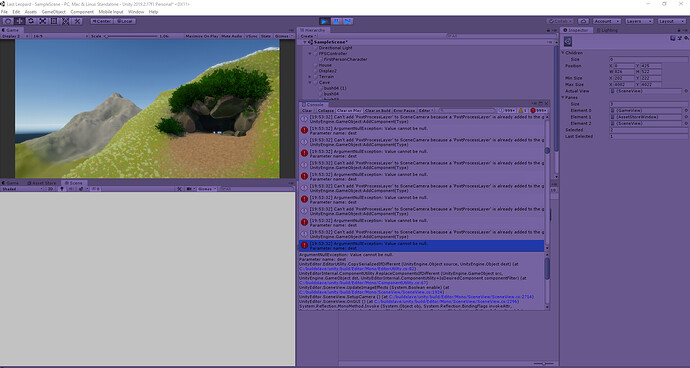Image resolution: width=690 pixels, height=368 pixels.
Task: Select the Hand tool in the toolbar
Action: coord(8,21)
